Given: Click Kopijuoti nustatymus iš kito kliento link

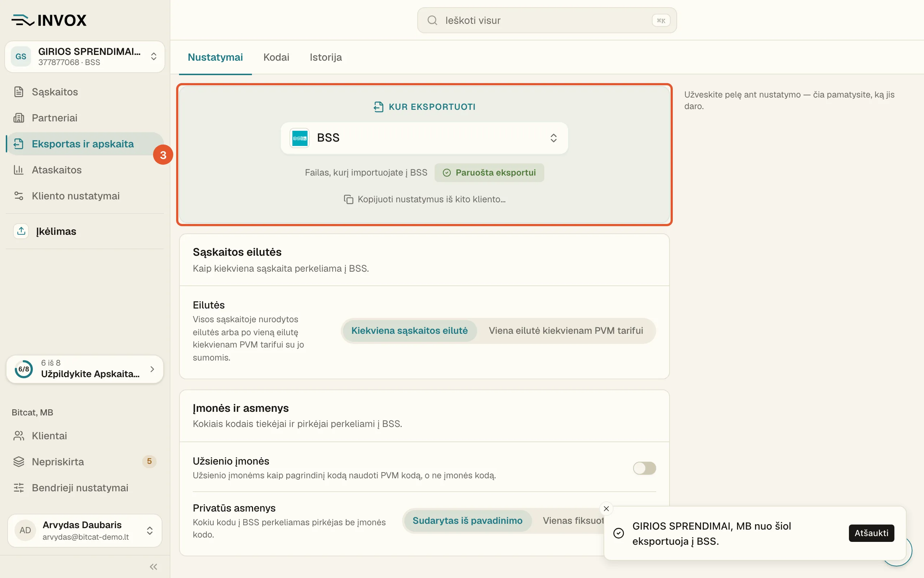Looking at the screenshot, I should [424, 199].
